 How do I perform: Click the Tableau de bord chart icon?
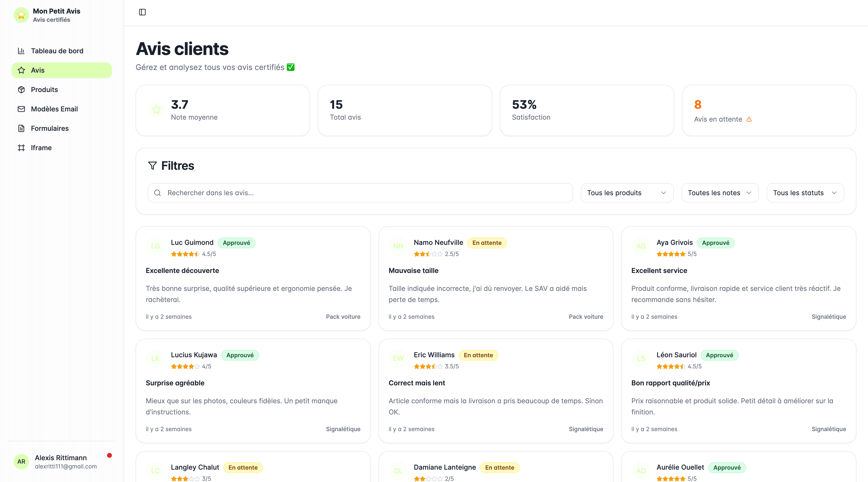pyautogui.click(x=21, y=51)
